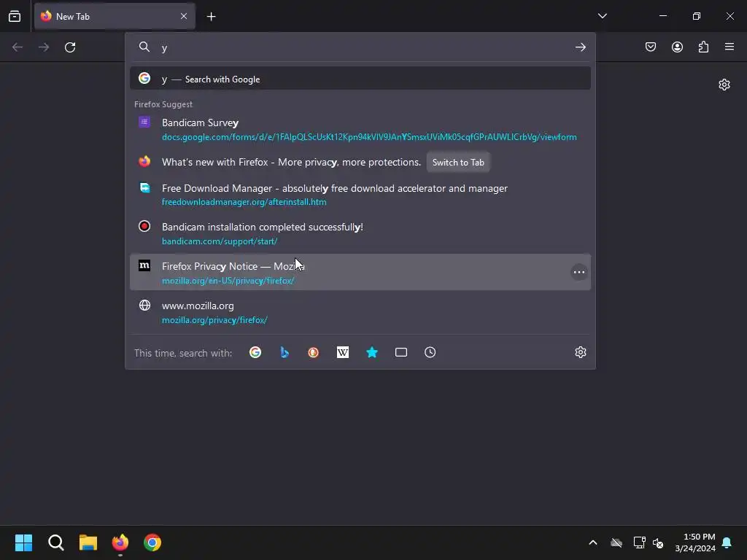Open Free Download Manager suggestion
Screen dimensions: 747x560
(360, 194)
